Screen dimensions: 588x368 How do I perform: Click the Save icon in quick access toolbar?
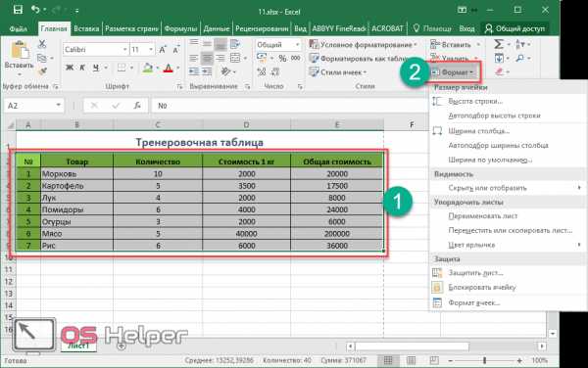pos(18,10)
